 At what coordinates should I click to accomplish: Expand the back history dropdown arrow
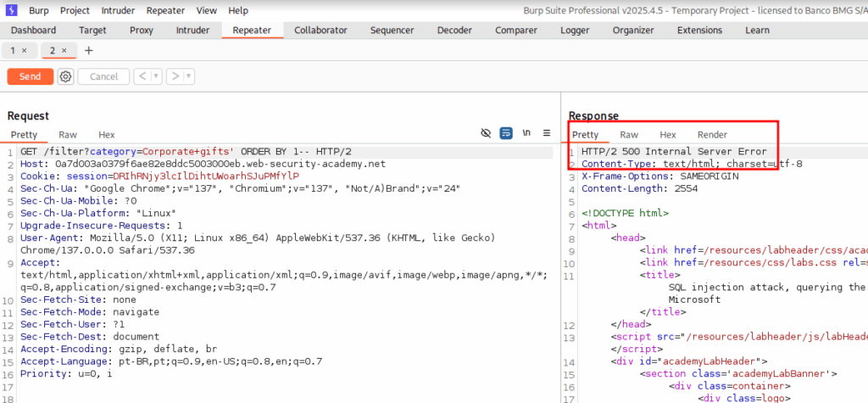[156, 76]
